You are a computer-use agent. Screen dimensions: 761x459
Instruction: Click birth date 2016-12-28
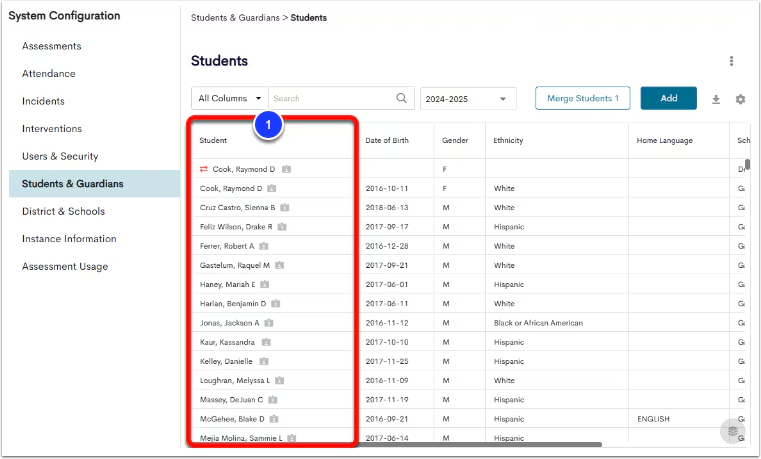point(387,246)
